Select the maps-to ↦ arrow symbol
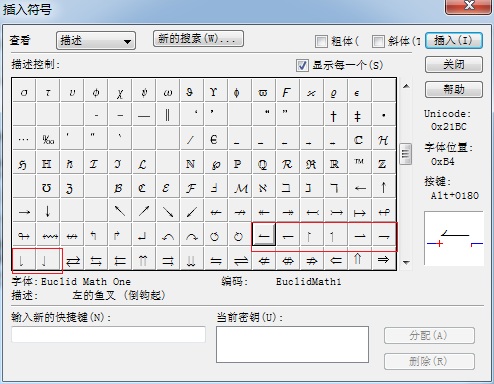Image resolution: width=494 pixels, height=384 pixels. click(360, 211)
